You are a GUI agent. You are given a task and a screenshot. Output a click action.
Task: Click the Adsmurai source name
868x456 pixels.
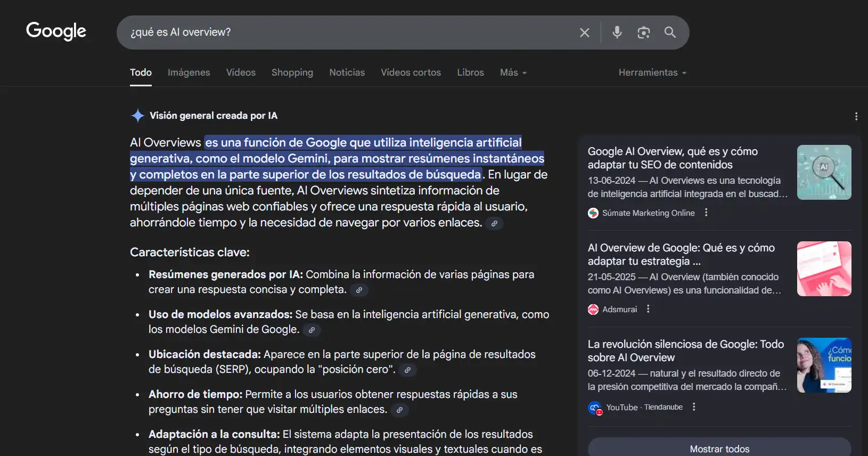click(619, 310)
